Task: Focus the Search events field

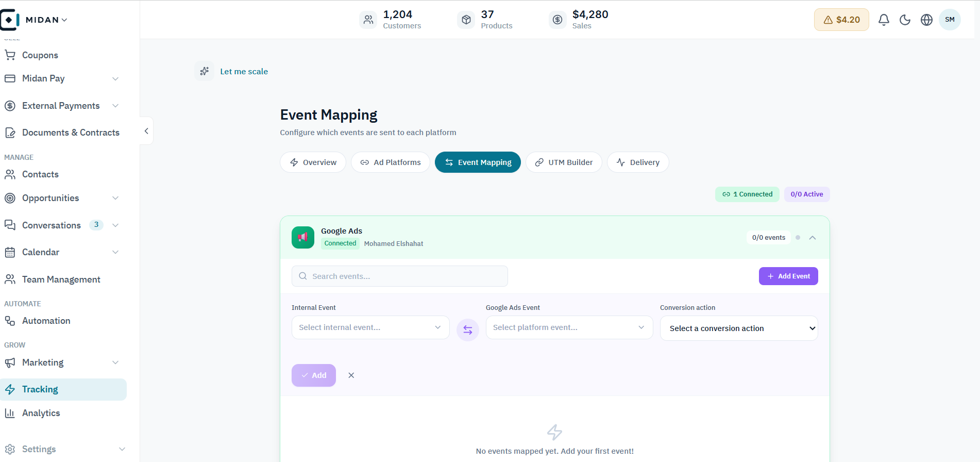Action: click(400, 276)
